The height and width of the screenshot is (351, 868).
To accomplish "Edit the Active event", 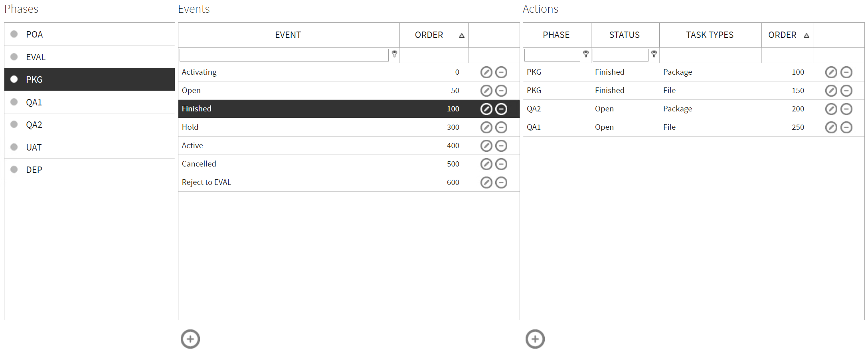I will 486,146.
